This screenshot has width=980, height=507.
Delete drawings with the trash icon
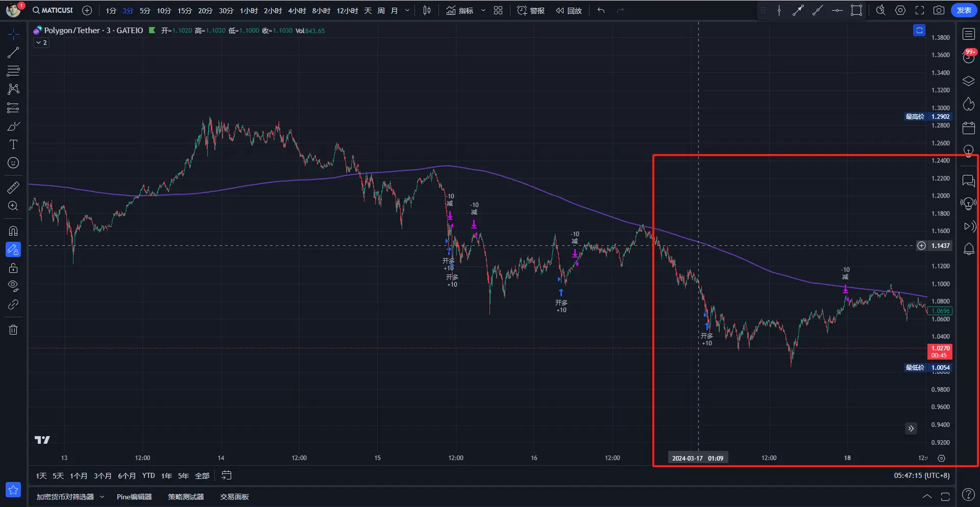point(13,329)
